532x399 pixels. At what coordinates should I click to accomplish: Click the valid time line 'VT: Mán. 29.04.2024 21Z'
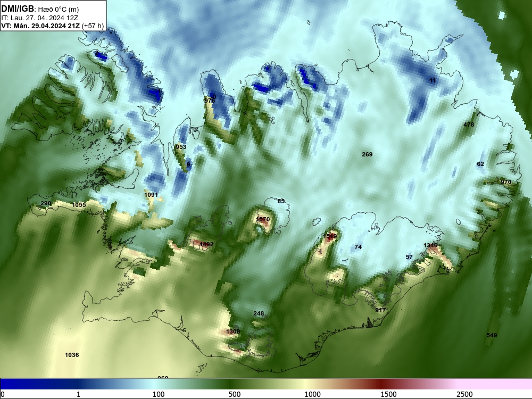(42, 26)
